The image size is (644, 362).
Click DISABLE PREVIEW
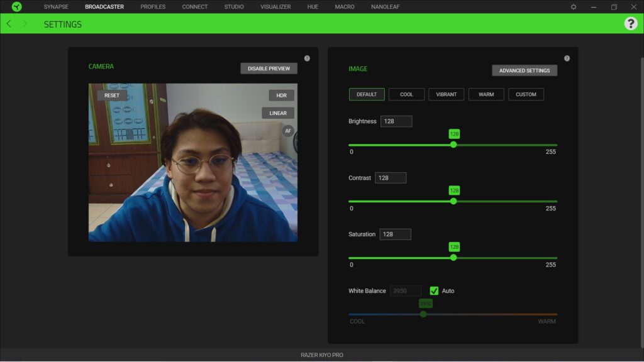click(x=269, y=68)
